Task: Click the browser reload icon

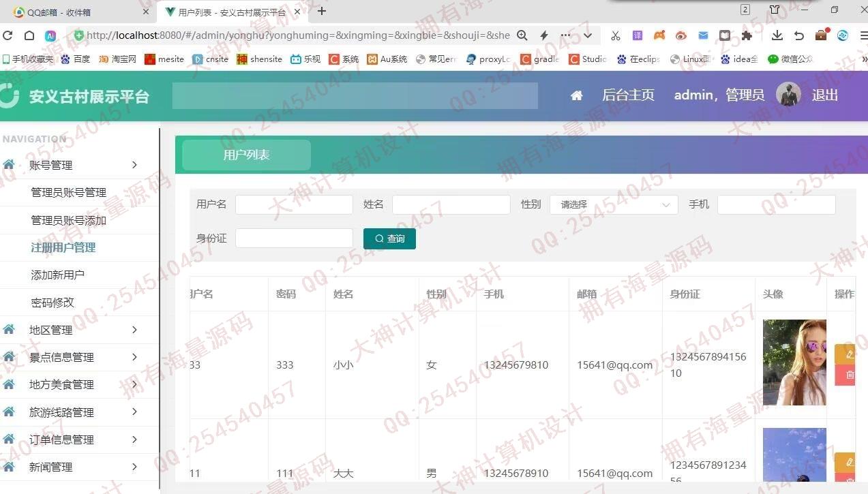Action: pyautogui.click(x=8, y=35)
